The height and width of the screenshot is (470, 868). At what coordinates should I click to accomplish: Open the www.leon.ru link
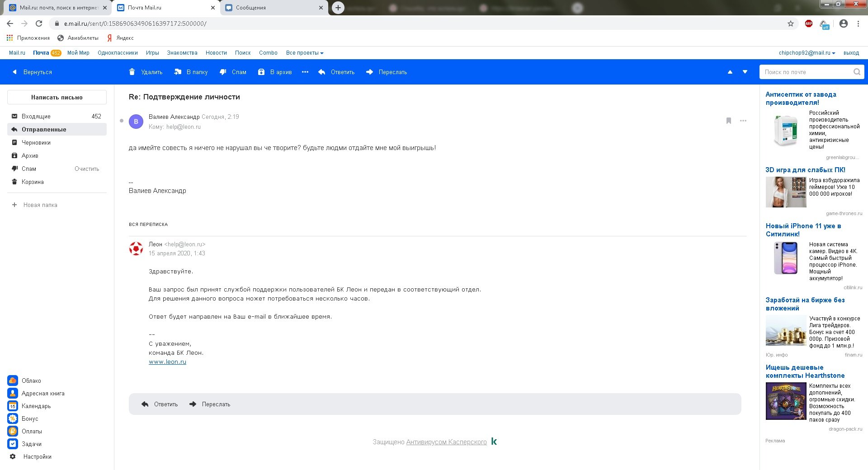pyautogui.click(x=167, y=362)
